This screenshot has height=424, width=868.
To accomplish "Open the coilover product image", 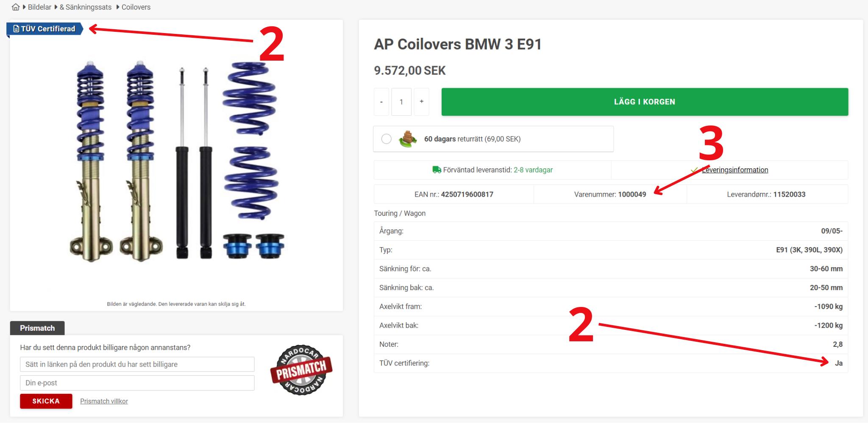I will (177, 161).
